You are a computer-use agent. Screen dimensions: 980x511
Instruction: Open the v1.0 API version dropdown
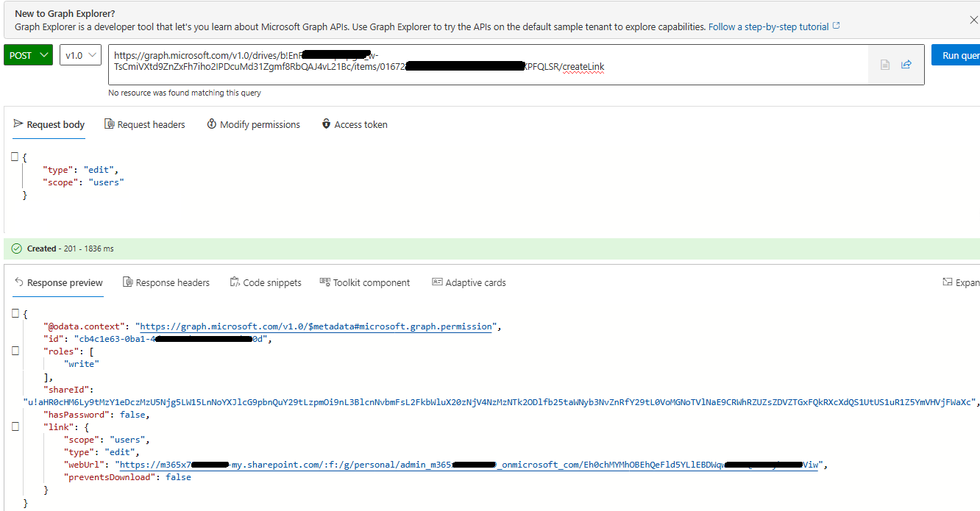click(80, 55)
